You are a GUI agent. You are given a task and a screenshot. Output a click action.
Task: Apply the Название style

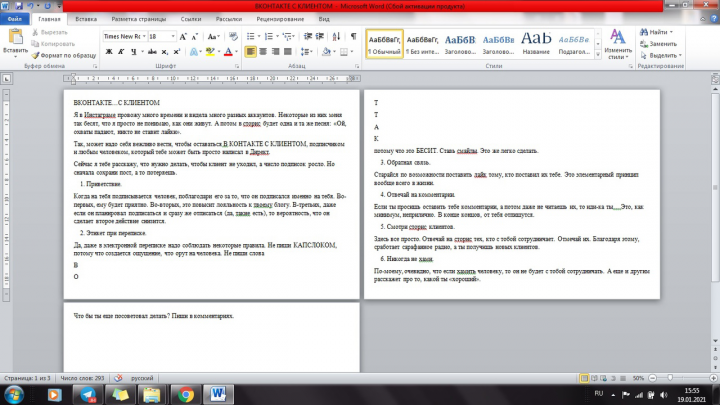(x=536, y=44)
